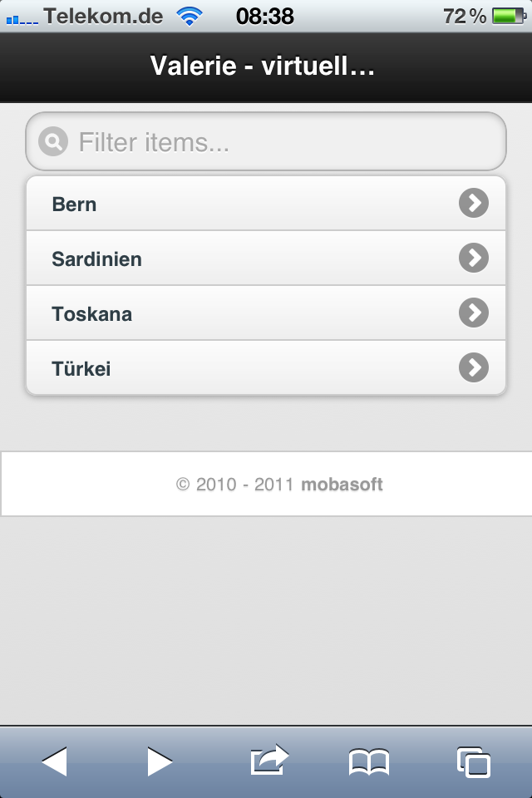The image size is (532, 798).
Task: Expand Türkei using its chevron arrow
Action: click(x=474, y=368)
